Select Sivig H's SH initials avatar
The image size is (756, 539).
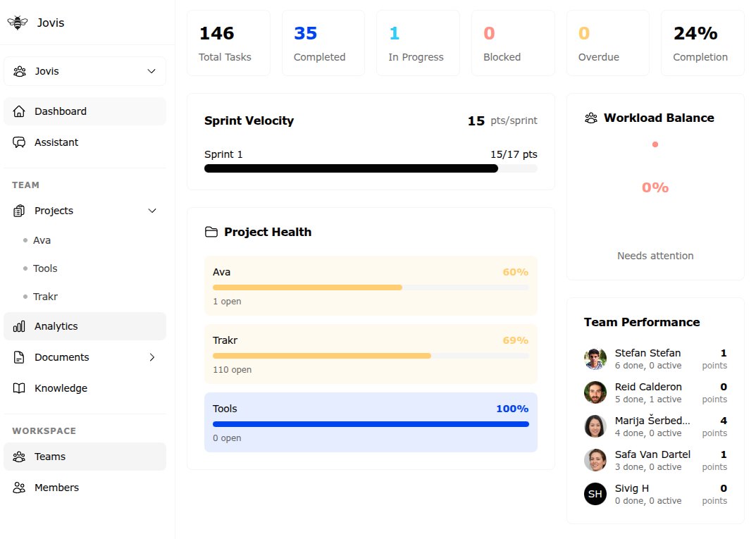595,494
